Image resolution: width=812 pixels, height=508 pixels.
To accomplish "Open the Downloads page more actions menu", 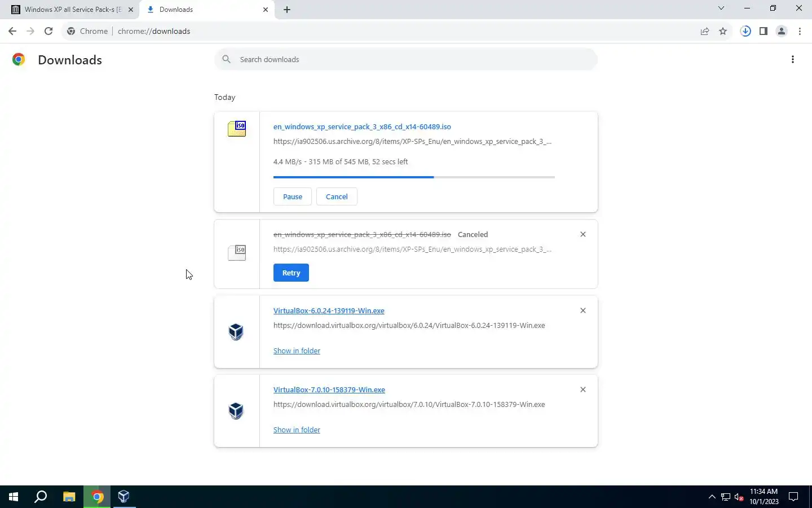I will click(x=793, y=59).
